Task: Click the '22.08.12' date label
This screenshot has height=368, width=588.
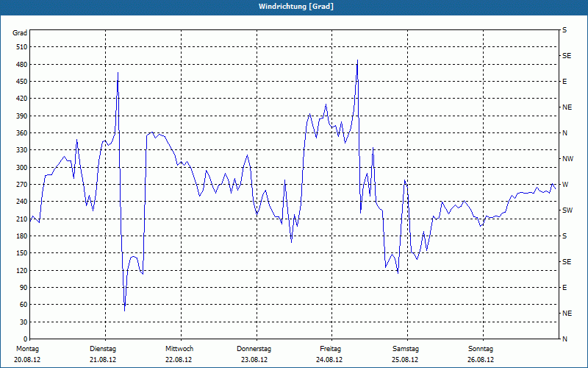Action: click(179, 360)
